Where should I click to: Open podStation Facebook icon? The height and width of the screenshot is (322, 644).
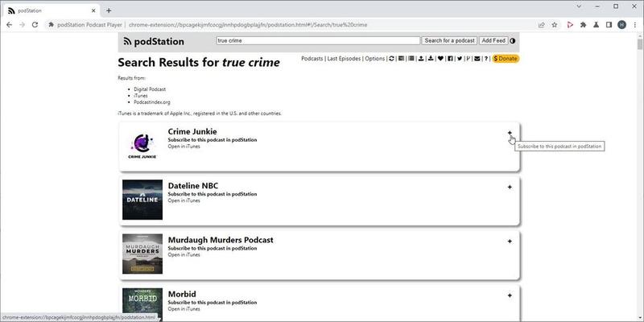coord(450,59)
